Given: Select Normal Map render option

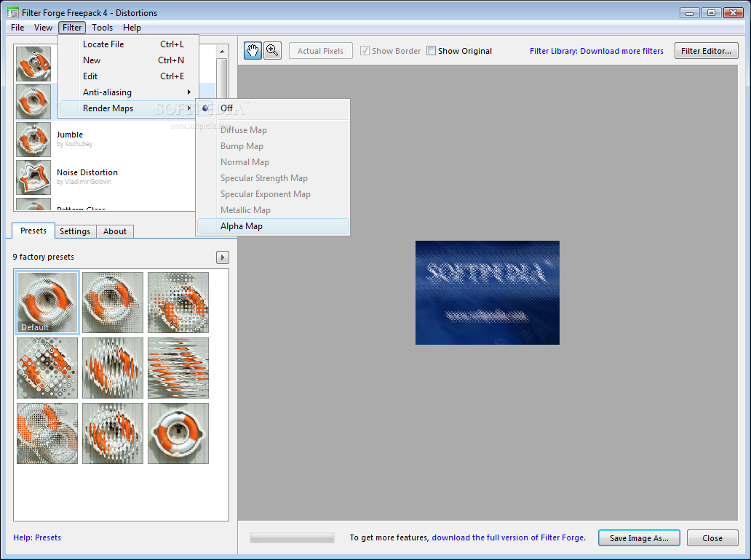Looking at the screenshot, I should coord(273,161).
